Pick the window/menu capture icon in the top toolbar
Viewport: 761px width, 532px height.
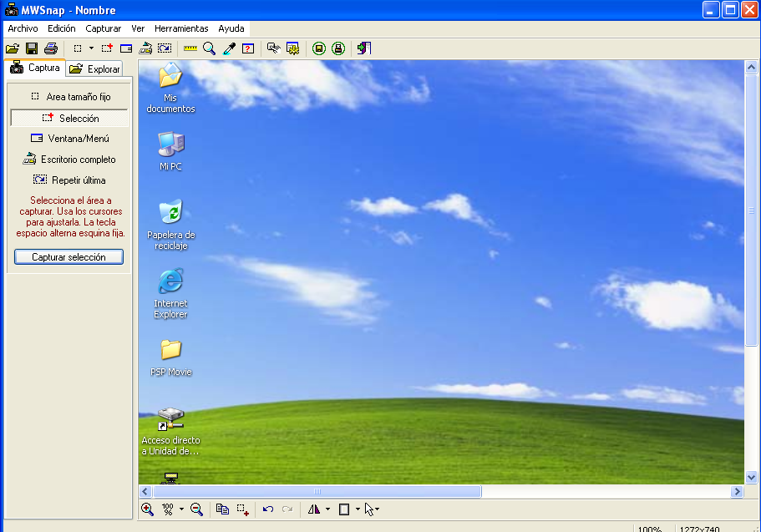(126, 48)
